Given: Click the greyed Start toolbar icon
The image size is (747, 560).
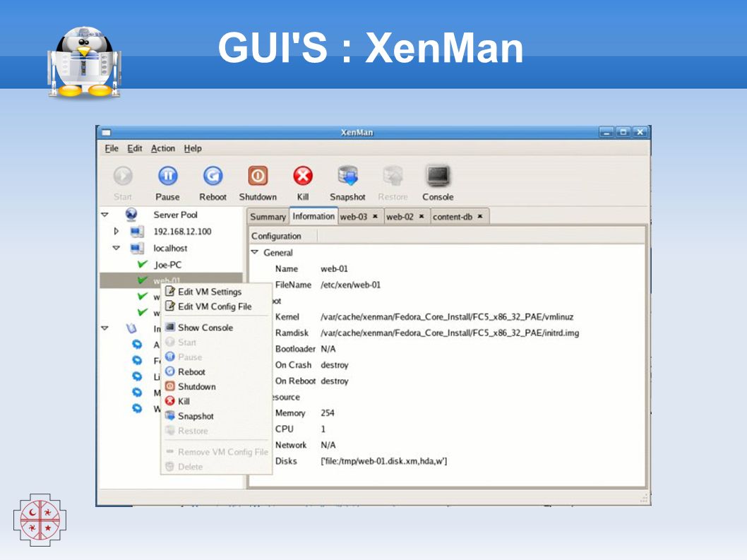Looking at the screenshot, I should pos(123,176).
